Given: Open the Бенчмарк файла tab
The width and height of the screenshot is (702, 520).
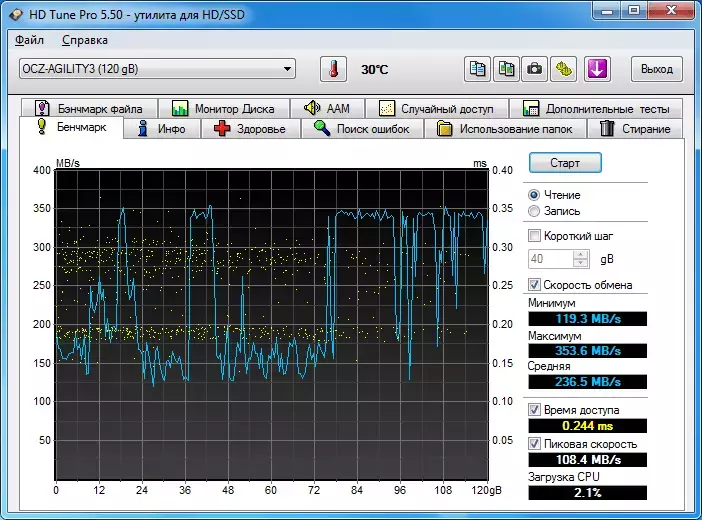Looking at the screenshot, I should [x=89, y=108].
